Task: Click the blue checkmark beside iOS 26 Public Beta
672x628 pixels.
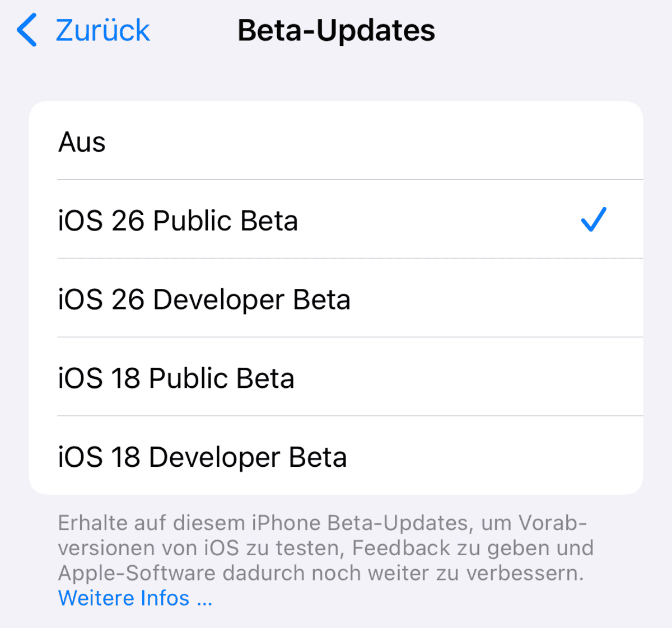Action: (594, 219)
